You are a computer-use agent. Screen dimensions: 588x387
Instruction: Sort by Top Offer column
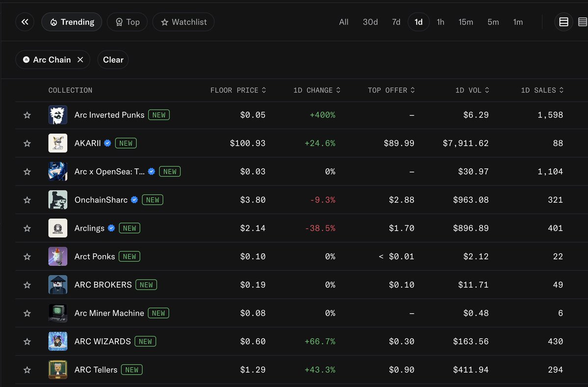(x=391, y=90)
